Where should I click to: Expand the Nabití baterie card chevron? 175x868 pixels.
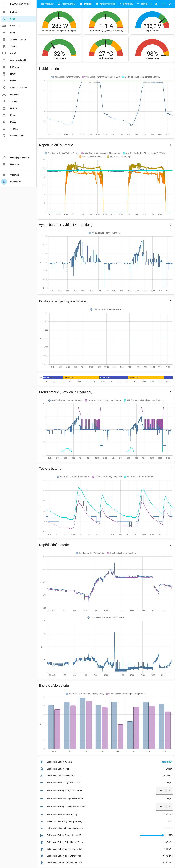point(171,69)
